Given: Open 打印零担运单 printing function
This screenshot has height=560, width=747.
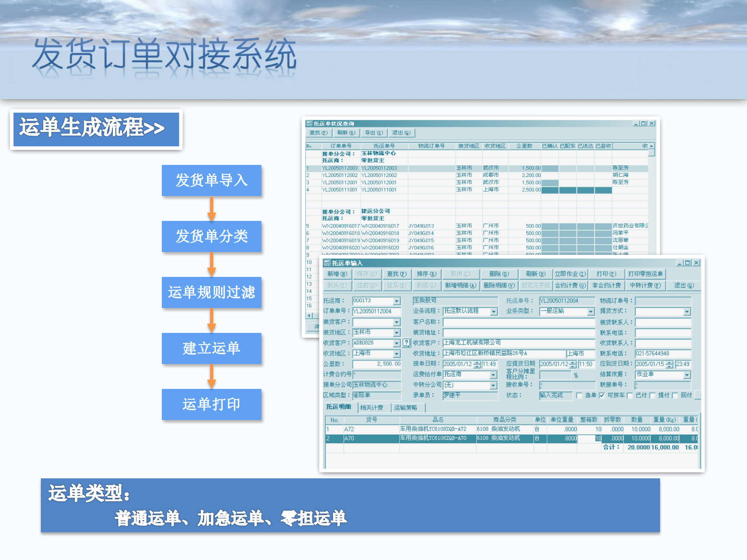Looking at the screenshot, I should point(646,274).
